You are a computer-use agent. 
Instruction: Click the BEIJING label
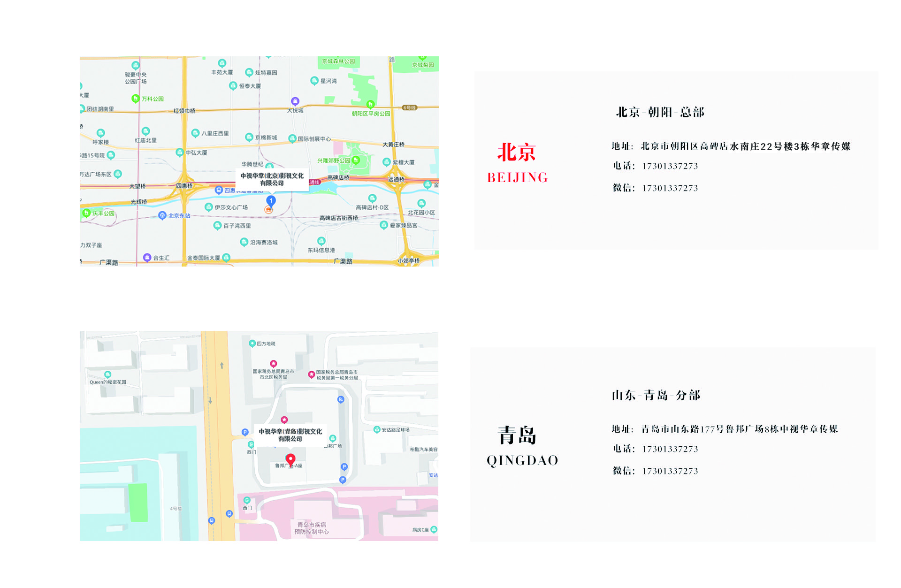[517, 177]
